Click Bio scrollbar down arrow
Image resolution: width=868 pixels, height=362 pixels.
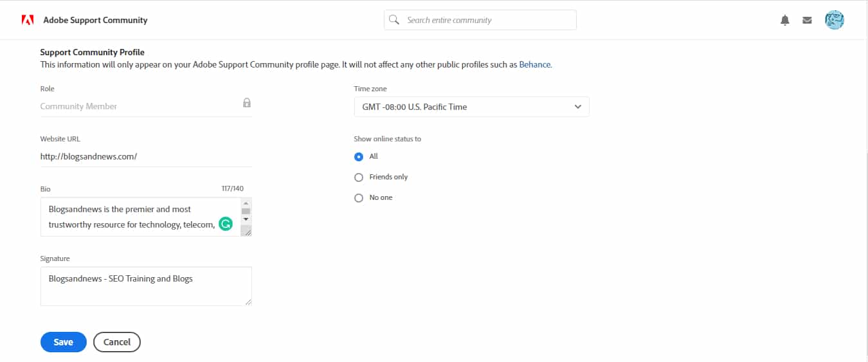tap(246, 219)
